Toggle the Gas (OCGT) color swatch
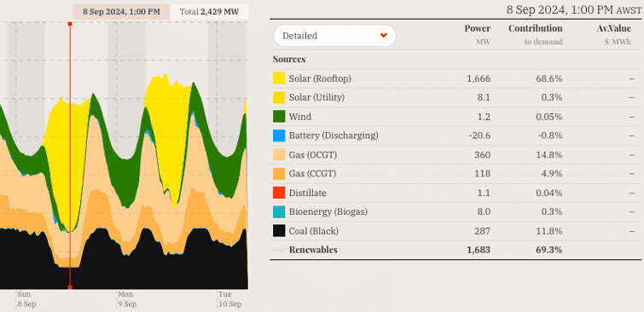The image size is (644, 312). click(x=279, y=155)
